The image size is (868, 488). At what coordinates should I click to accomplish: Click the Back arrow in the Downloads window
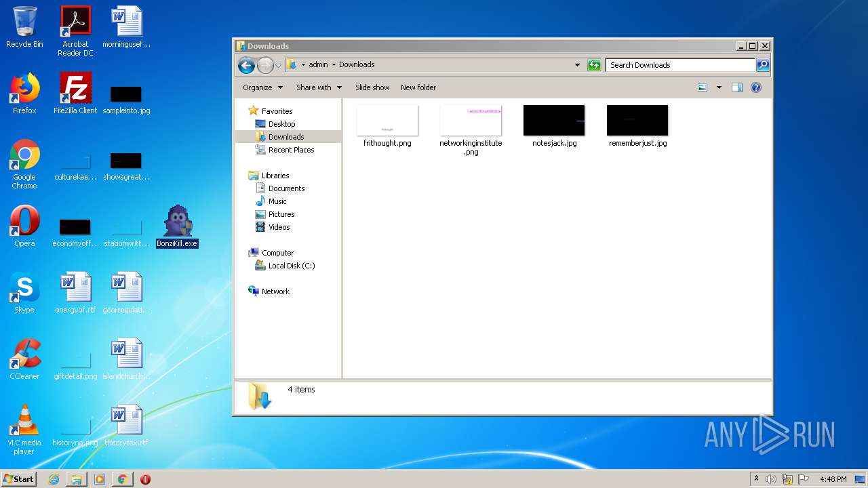coord(246,65)
